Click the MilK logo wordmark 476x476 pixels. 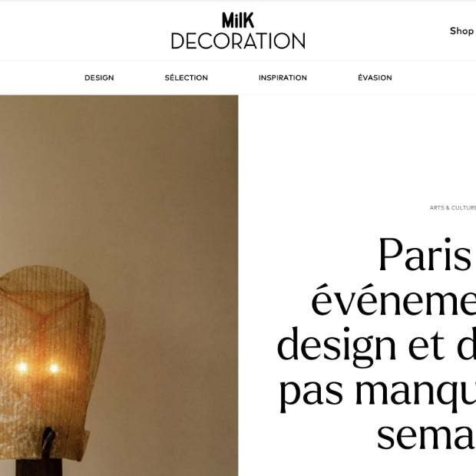pyautogui.click(x=238, y=20)
